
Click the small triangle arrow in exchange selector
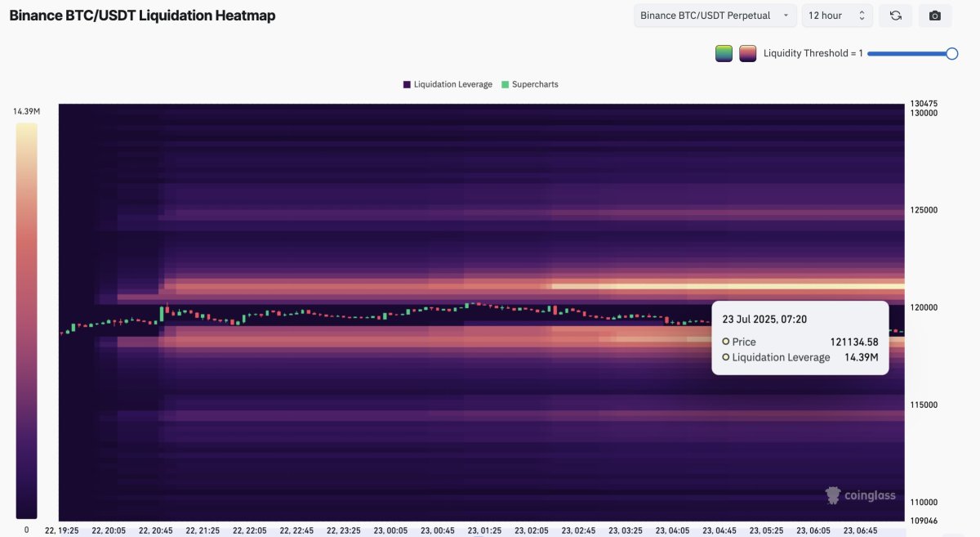coord(785,16)
